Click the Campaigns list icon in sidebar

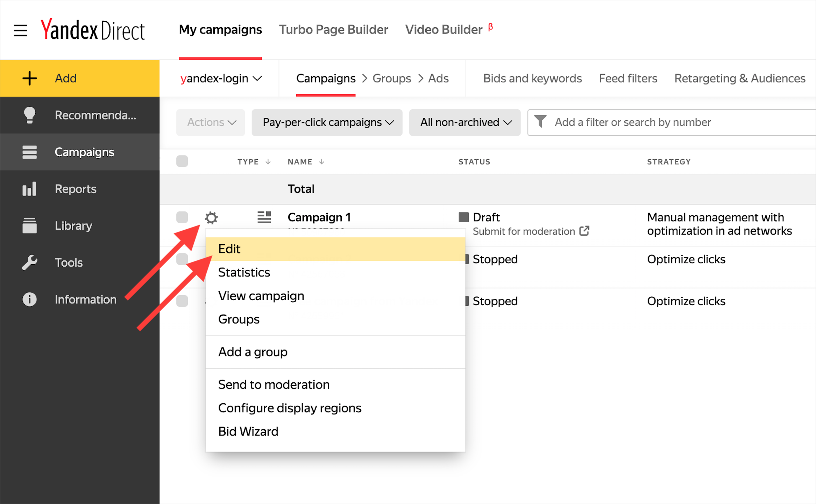tap(30, 152)
